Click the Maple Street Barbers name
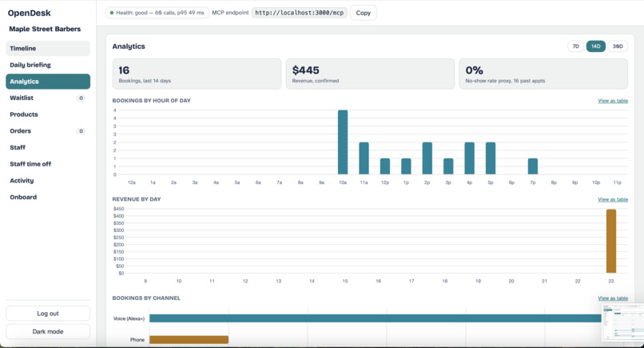644x348 pixels. [45, 29]
